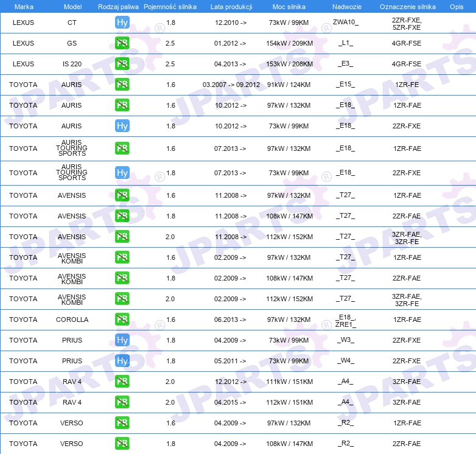Click petrol icon in Auris 1ZR-FE row
Image resolution: width=476 pixels, height=454 pixels.
122,85
